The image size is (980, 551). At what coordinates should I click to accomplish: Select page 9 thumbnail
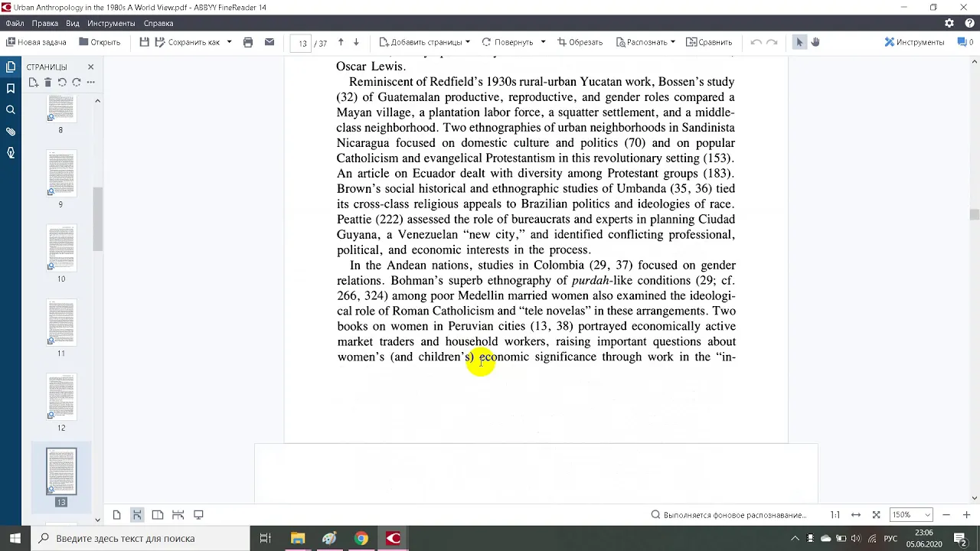click(61, 172)
